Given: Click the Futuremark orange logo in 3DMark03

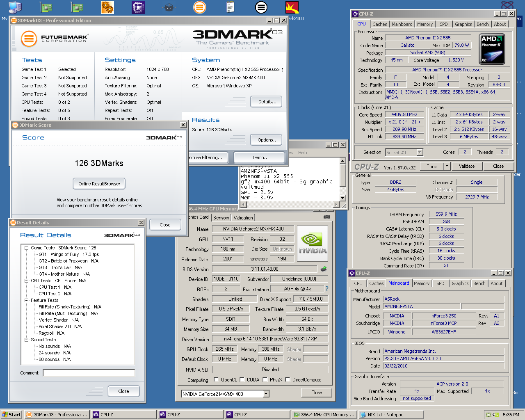Looking at the screenshot, I should [29, 39].
